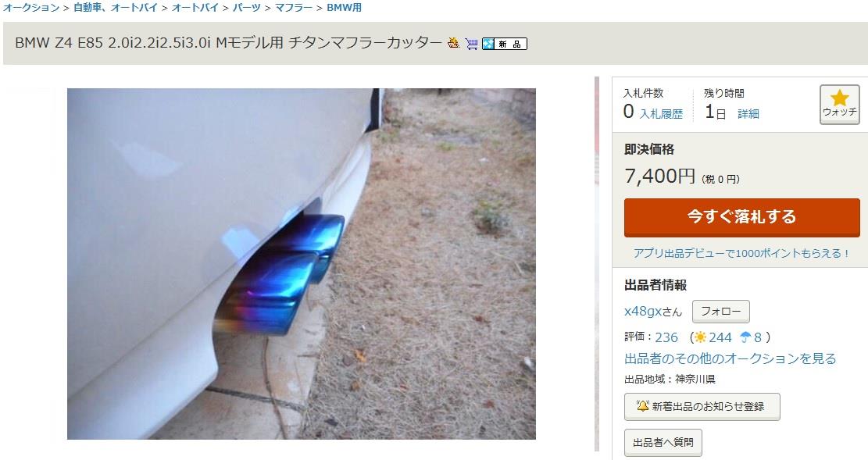Click the 新品 new-item badge icon
The height and width of the screenshot is (460, 868).
pyautogui.click(x=504, y=44)
